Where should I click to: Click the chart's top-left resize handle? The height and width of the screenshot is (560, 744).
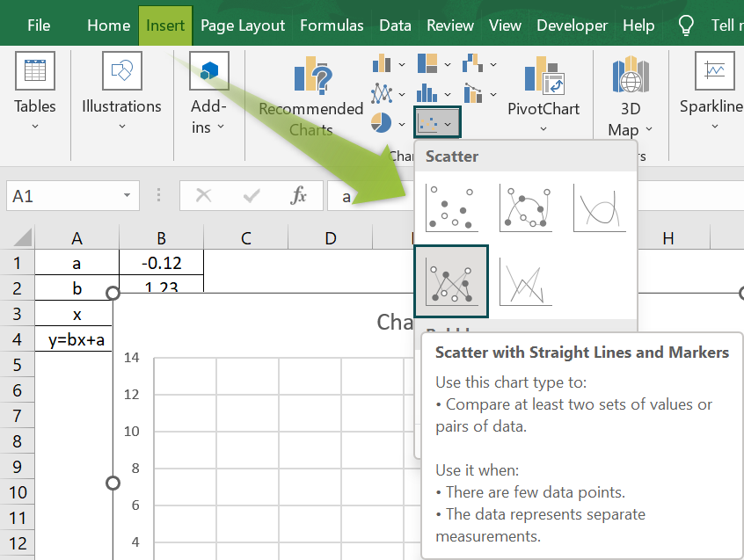coord(113,293)
